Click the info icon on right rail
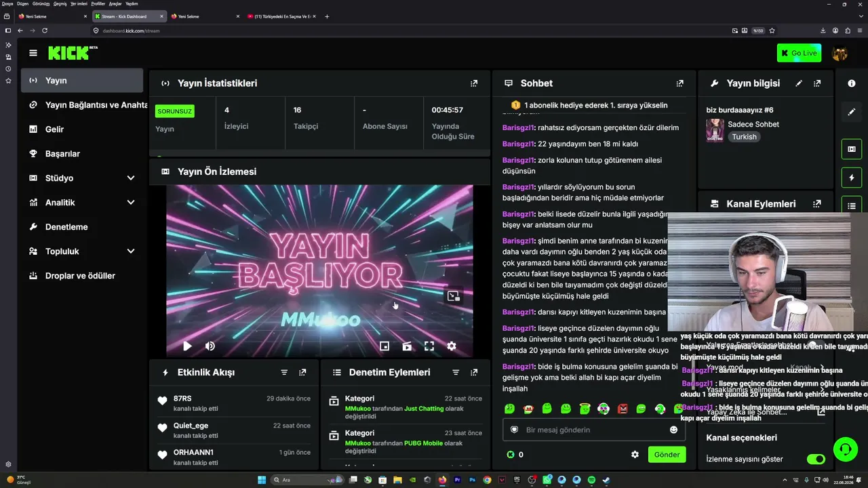 coord(852,83)
